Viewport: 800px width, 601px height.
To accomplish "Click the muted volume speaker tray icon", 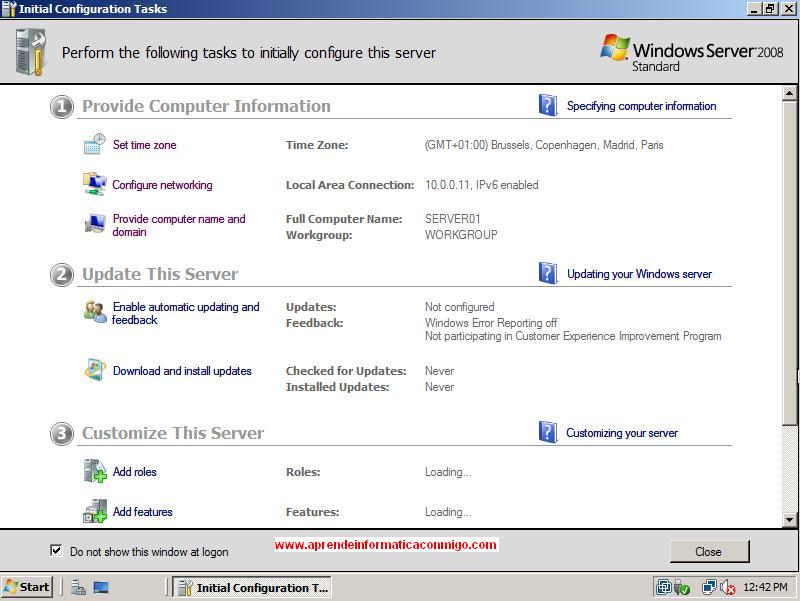I will [x=728, y=588].
